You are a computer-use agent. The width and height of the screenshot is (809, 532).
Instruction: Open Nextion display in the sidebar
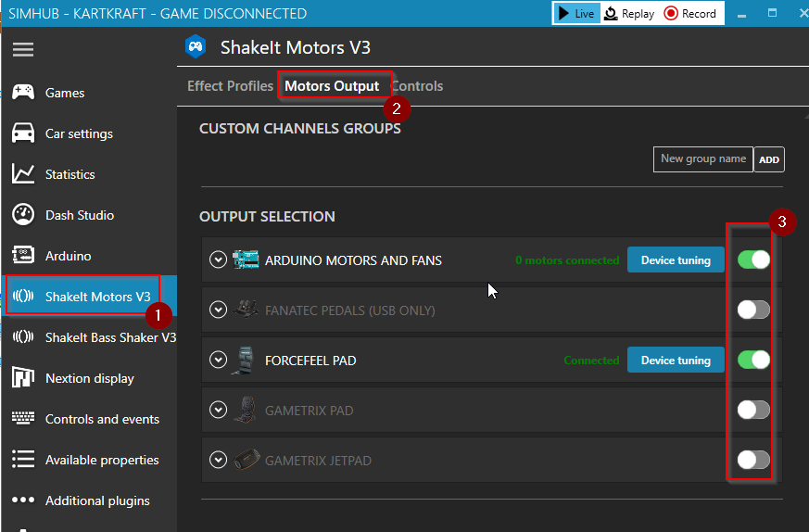point(89,378)
